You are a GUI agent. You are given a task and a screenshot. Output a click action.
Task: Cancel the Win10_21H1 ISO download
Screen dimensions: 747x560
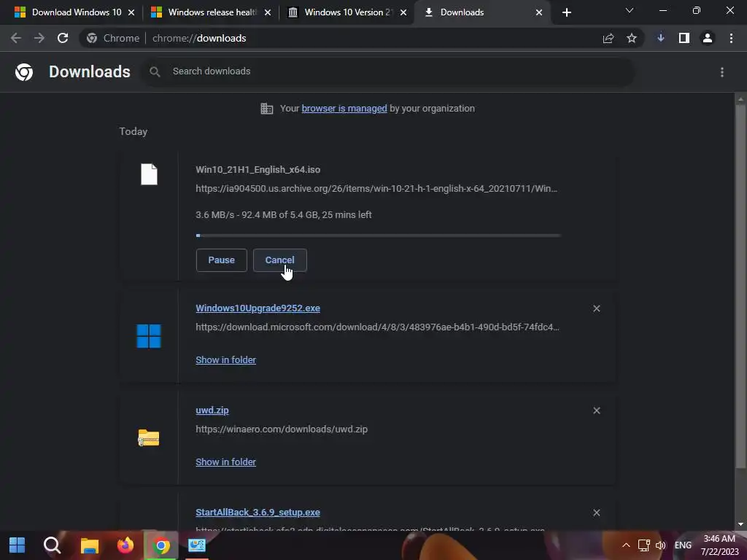[279, 260]
